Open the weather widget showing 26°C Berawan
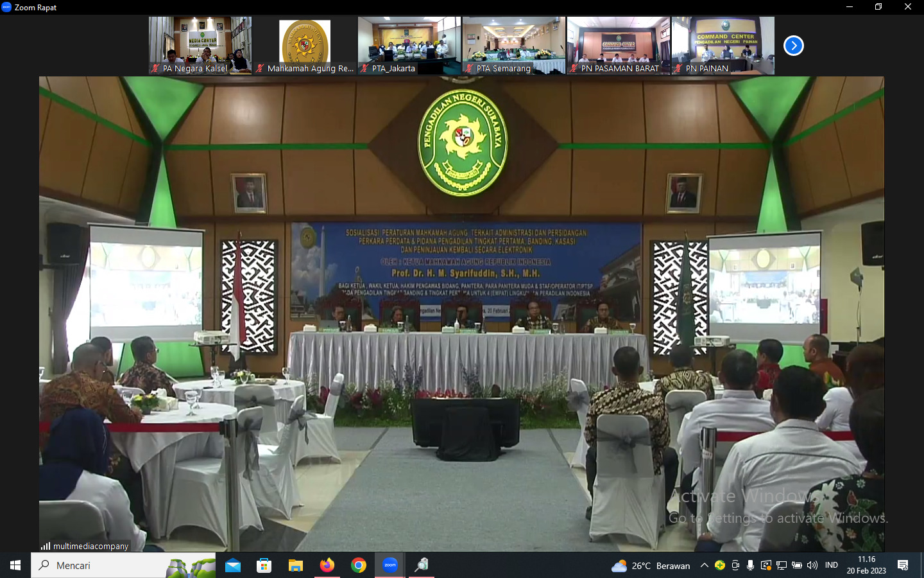924x578 pixels. [651, 566]
